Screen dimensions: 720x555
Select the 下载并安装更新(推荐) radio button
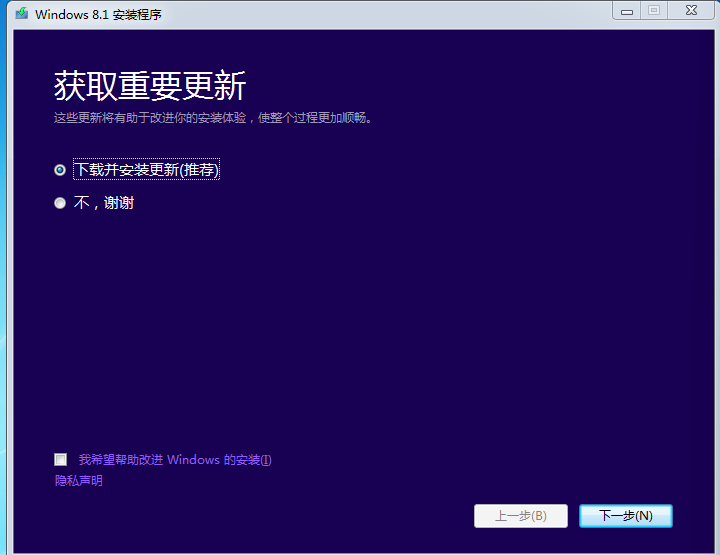click(60, 170)
